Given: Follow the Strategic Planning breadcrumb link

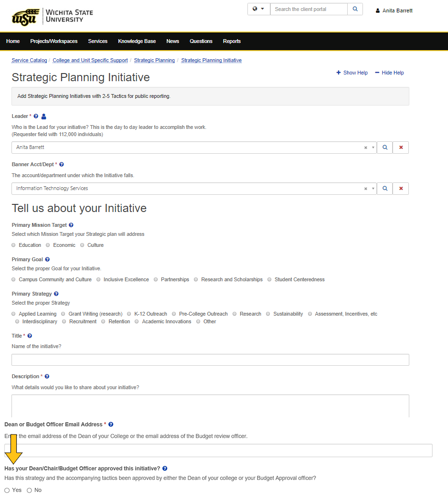Looking at the screenshot, I should 154,60.
